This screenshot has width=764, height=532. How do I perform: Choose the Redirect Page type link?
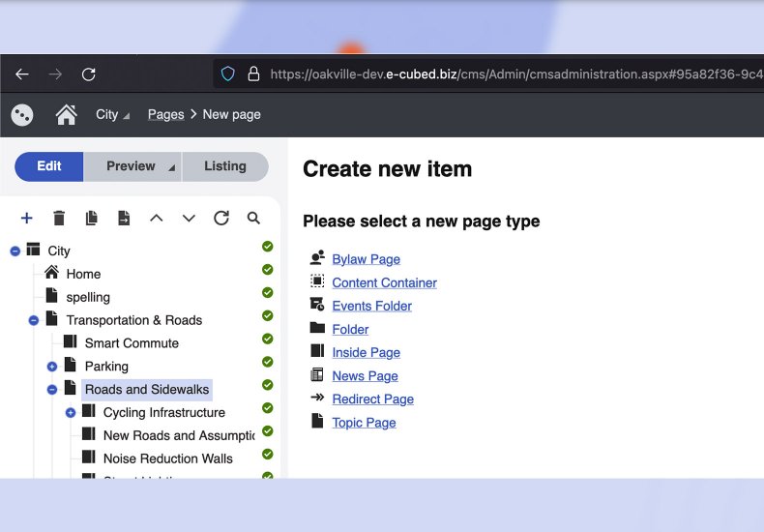coord(372,399)
